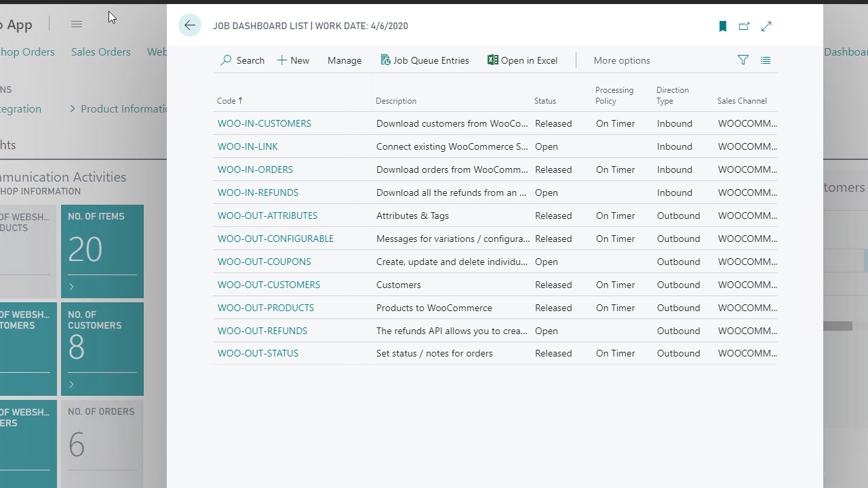Toggle the list view layout icon
This screenshot has height=488, width=868.
(x=766, y=60)
